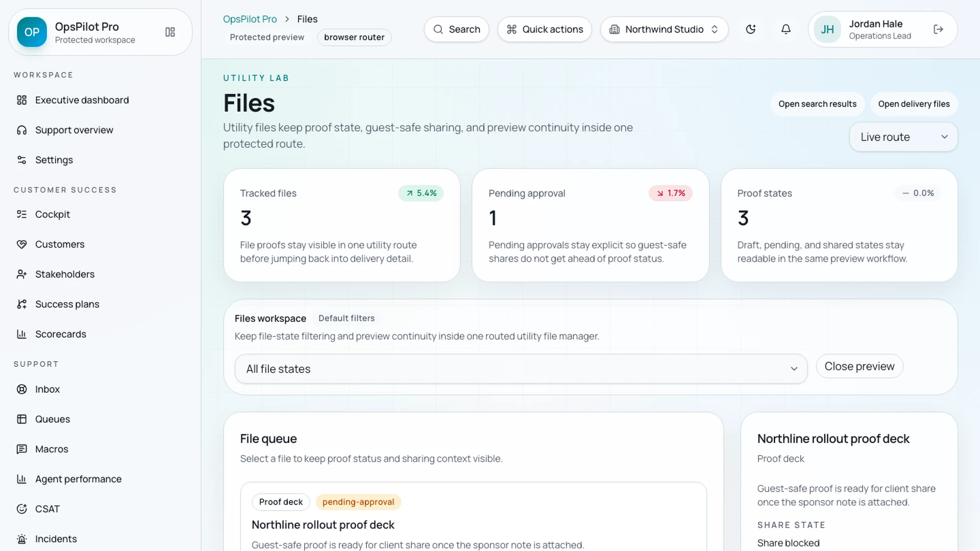Click Scorecards bar chart icon
The width and height of the screenshot is (980, 551).
pos(21,334)
